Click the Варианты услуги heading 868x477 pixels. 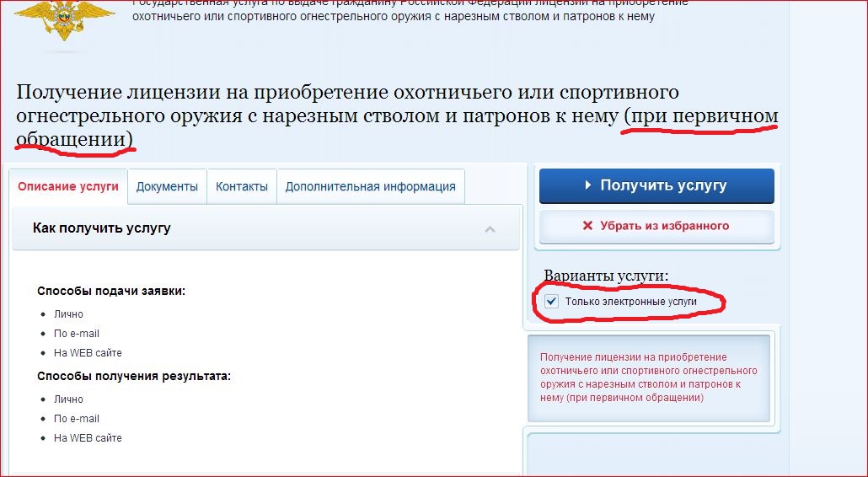pyautogui.click(x=605, y=276)
